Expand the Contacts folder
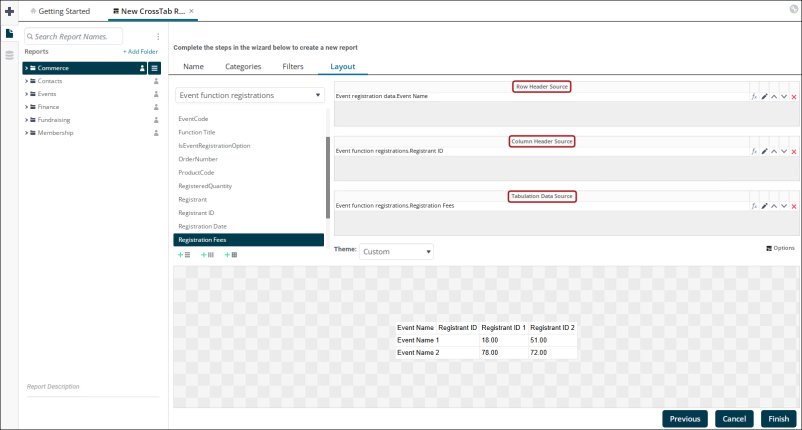The image size is (802, 430). point(27,81)
